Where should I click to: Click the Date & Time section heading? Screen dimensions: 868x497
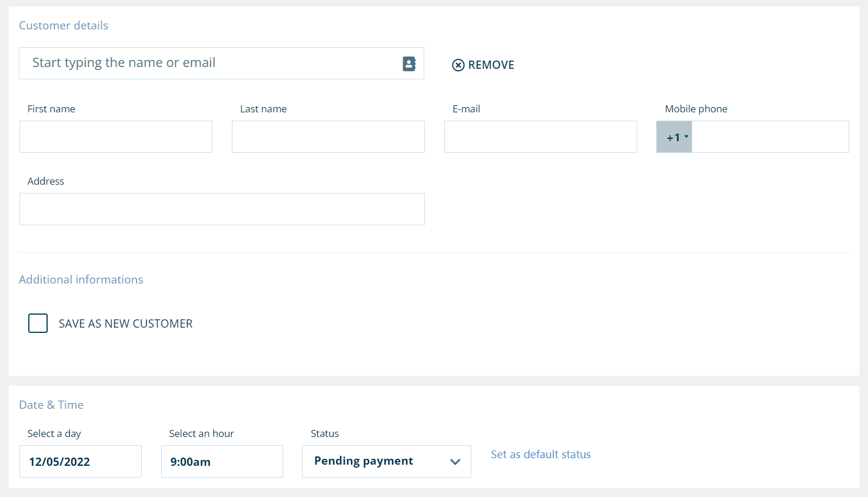pyautogui.click(x=51, y=405)
